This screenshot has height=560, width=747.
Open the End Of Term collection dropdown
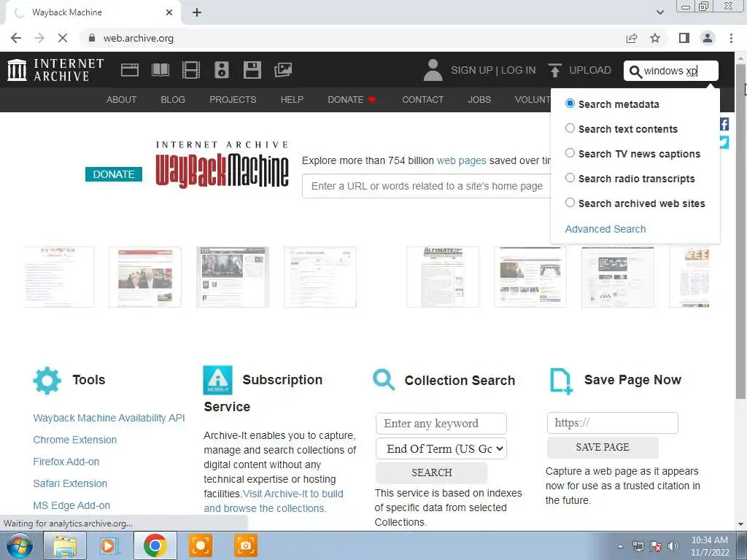coord(441,448)
